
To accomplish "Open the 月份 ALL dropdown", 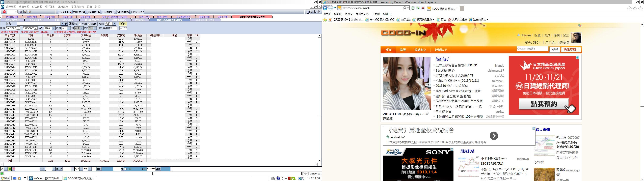I will coord(69,28).
